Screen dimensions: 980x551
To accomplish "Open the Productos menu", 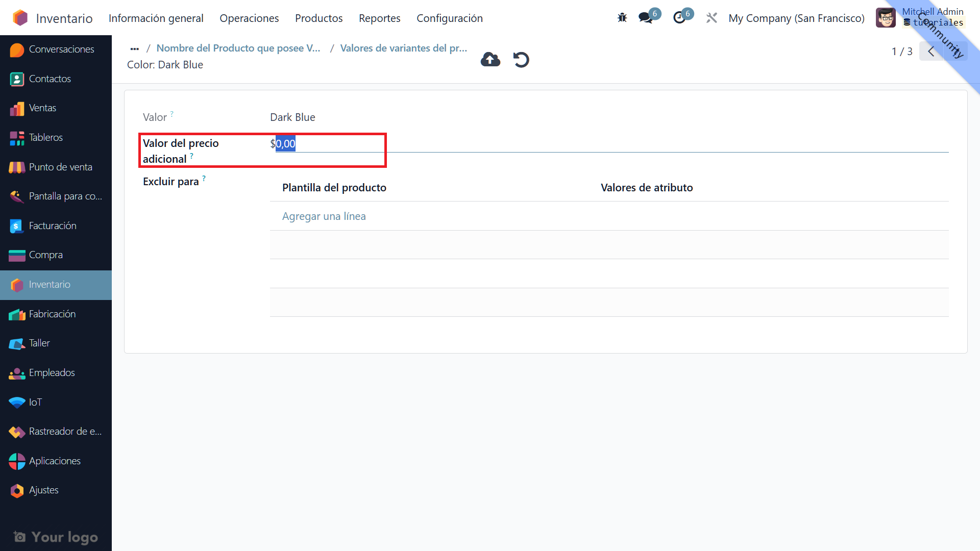I will 318,18.
